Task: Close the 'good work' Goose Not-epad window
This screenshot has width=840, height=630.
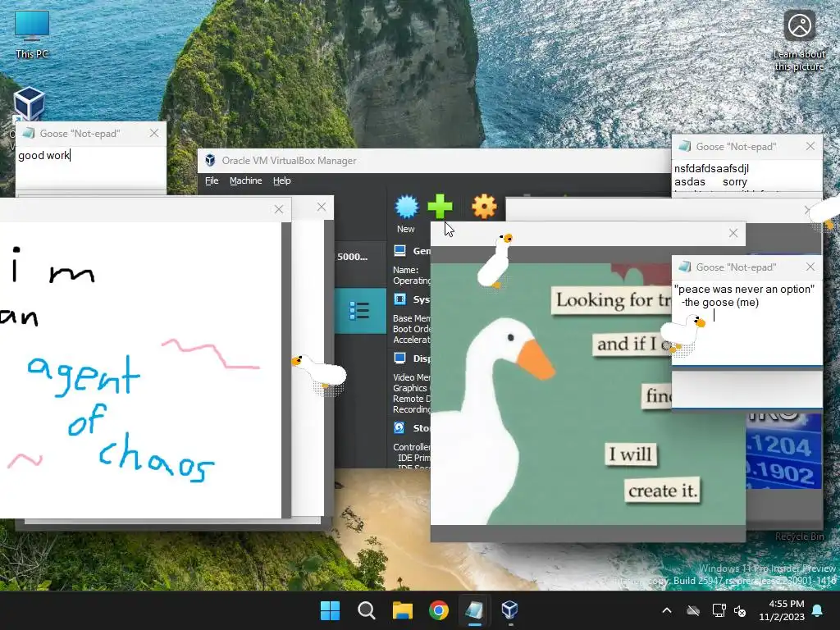Action: point(154,133)
